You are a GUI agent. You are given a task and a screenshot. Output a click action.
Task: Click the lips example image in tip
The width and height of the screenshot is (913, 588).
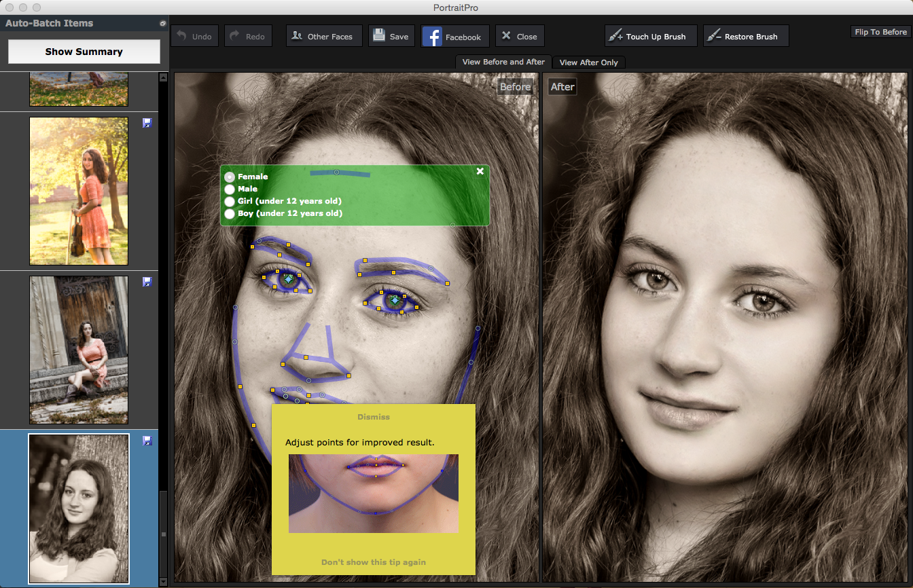(374, 494)
